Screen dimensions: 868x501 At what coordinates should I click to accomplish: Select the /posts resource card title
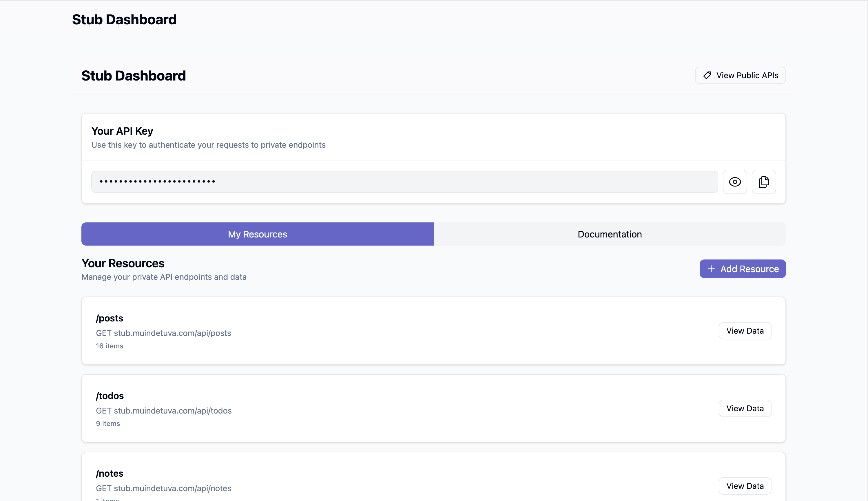click(110, 318)
